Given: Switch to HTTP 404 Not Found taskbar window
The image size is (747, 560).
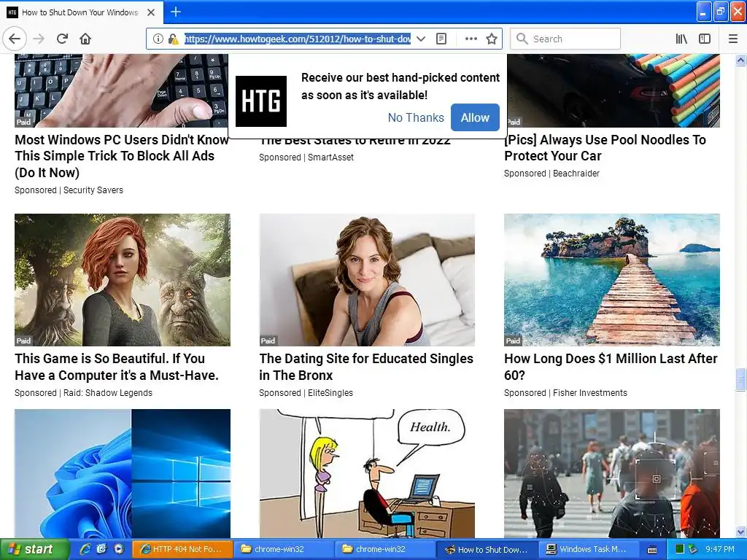Looking at the screenshot, I should point(182,550).
